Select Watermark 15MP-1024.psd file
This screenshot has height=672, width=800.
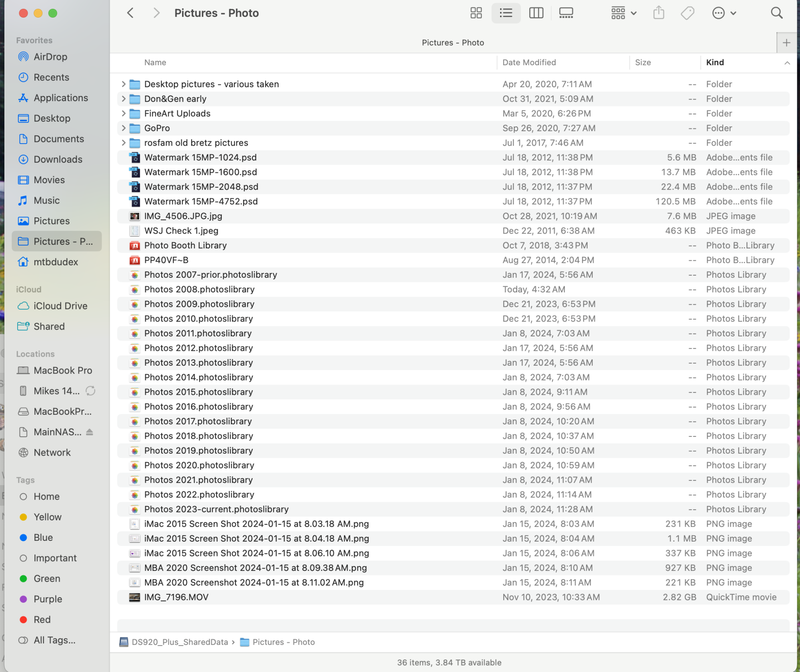[453, 158]
